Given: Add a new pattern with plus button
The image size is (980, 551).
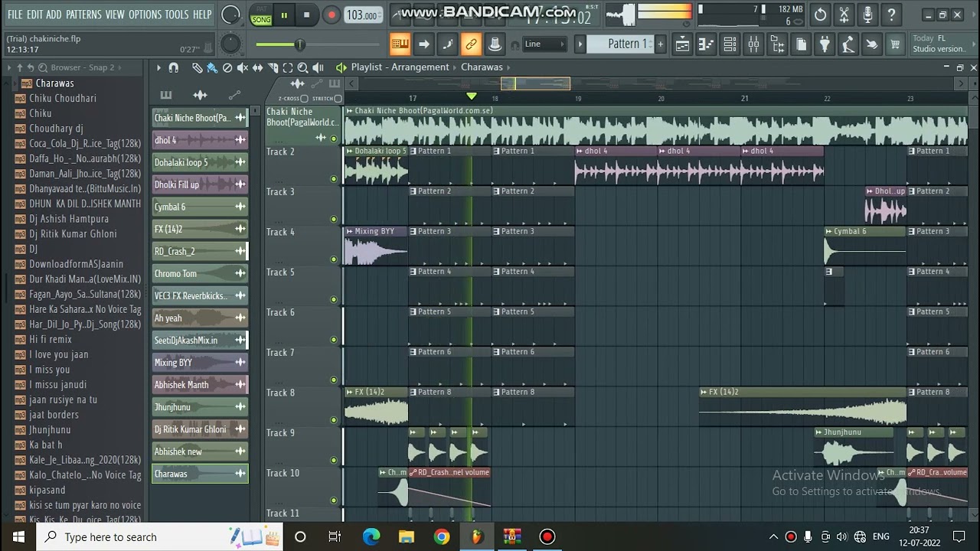Looking at the screenshot, I should (x=660, y=44).
